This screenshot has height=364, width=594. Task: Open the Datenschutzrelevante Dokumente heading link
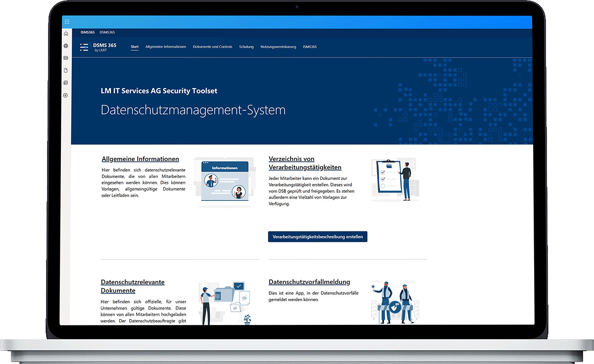[132, 286]
